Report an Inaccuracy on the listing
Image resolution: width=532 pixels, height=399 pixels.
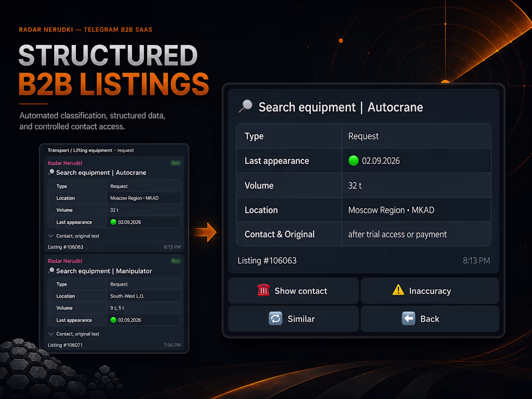[430, 291]
